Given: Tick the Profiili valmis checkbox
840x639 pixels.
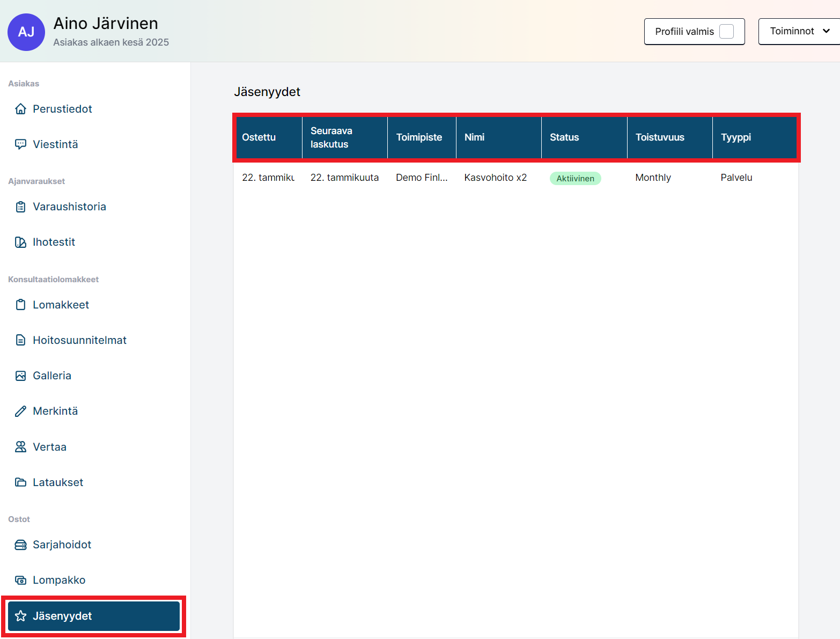Looking at the screenshot, I should point(726,32).
